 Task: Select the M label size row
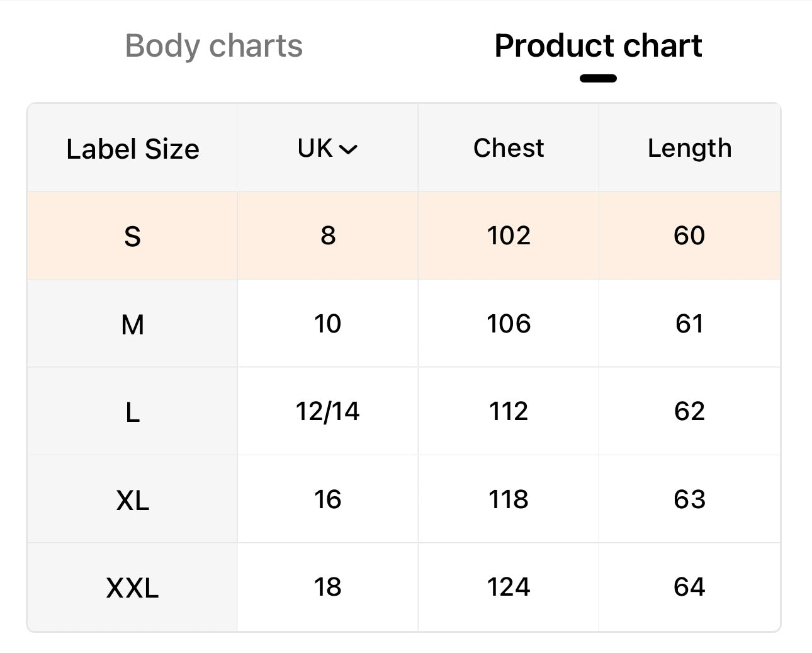[x=132, y=324]
